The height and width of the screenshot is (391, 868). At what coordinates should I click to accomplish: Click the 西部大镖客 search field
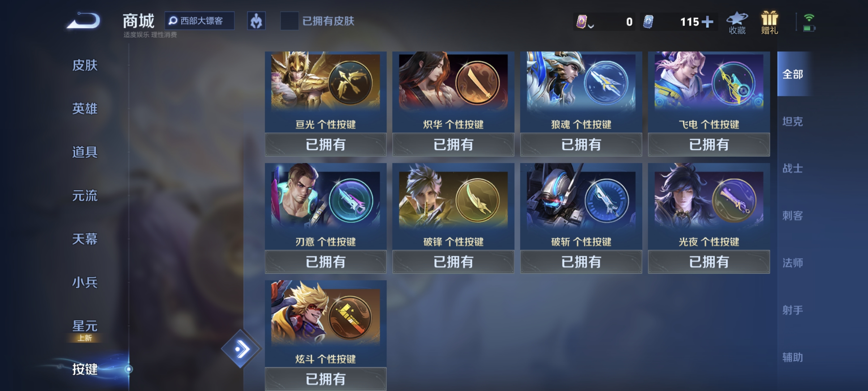[200, 21]
